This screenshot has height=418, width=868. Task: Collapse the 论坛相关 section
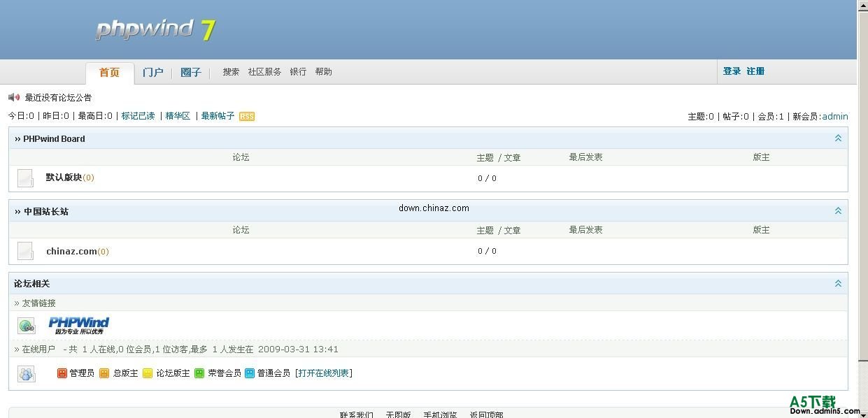(838, 284)
